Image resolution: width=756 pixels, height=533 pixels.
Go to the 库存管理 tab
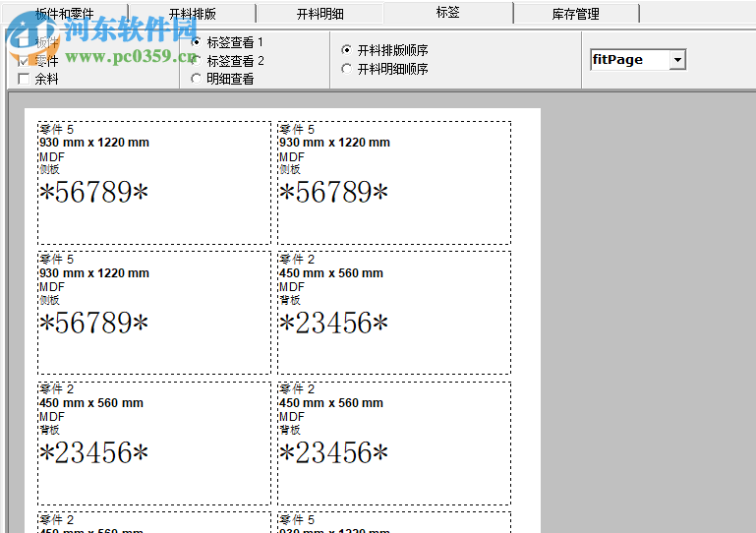(576, 14)
